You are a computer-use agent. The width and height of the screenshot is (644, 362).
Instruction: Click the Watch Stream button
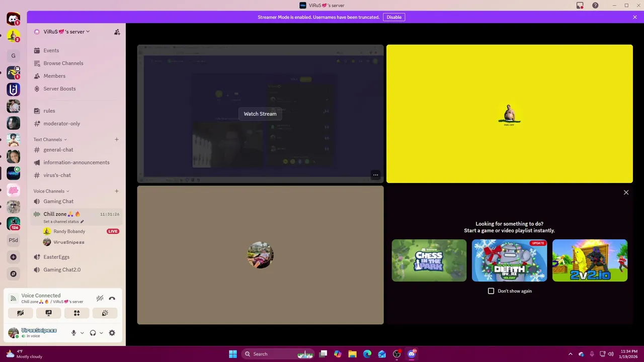click(260, 114)
